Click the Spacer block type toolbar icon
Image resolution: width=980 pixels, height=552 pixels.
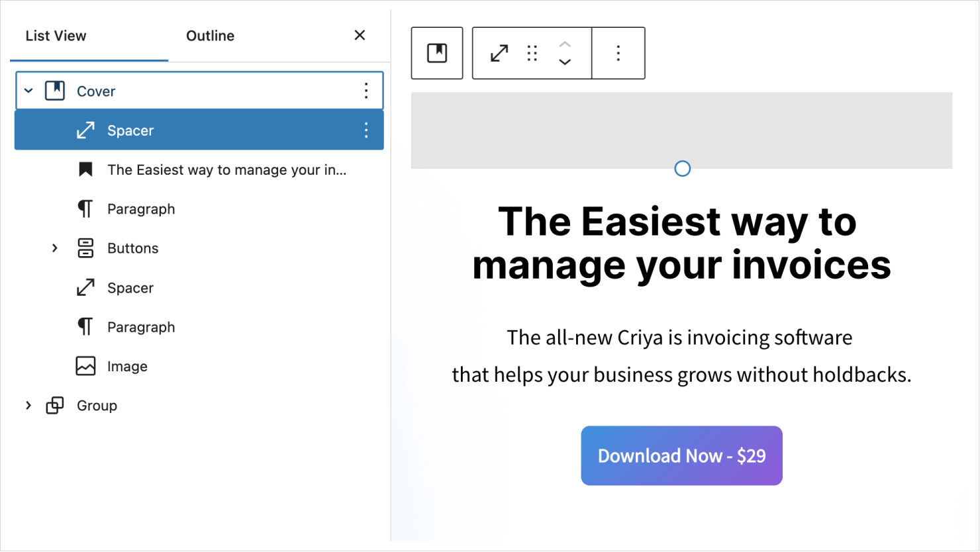[x=499, y=53]
